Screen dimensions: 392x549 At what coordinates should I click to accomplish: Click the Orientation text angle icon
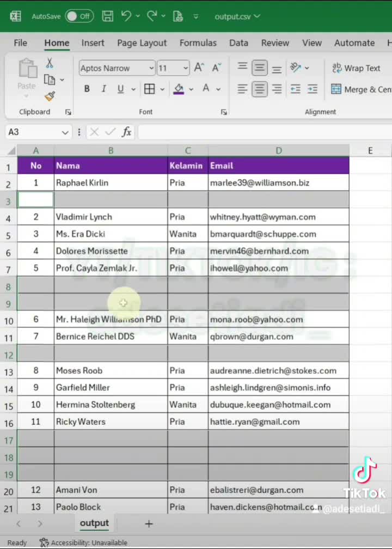296,67
